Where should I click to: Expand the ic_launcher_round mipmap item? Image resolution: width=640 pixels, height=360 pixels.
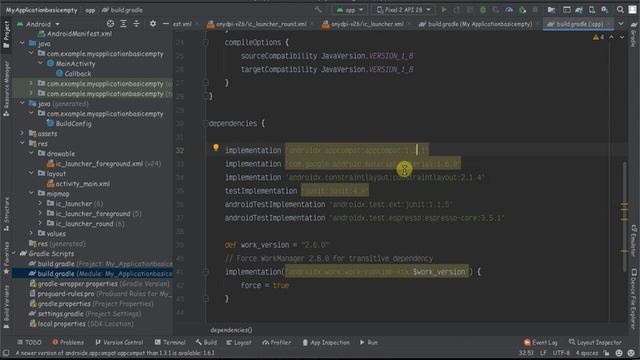click(x=40, y=224)
